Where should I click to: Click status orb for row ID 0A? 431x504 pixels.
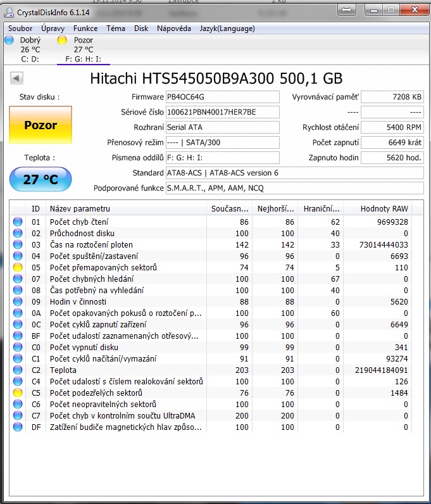(x=18, y=313)
